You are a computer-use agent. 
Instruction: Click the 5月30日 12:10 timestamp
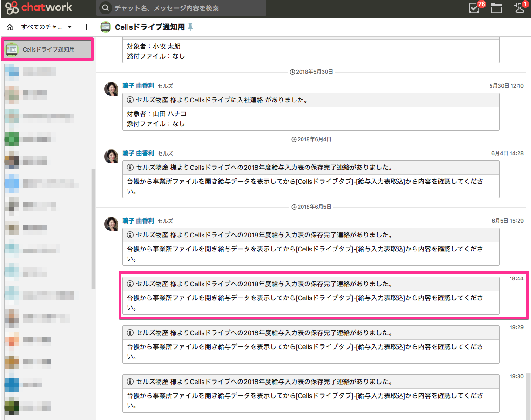(x=506, y=86)
